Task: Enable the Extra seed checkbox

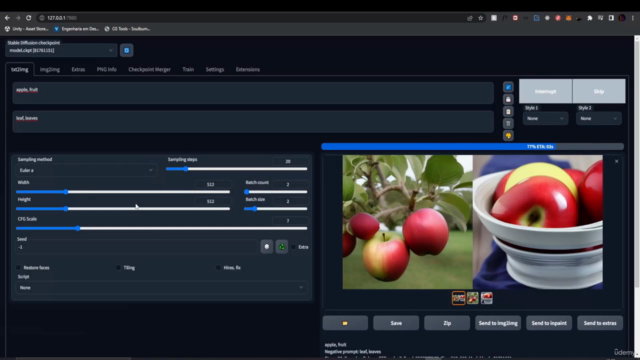Action: [293, 247]
